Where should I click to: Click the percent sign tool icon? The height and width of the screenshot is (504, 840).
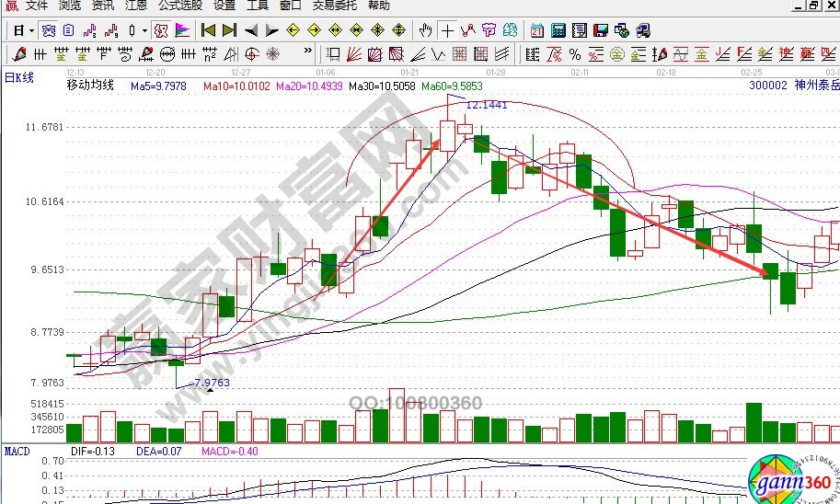575,53
